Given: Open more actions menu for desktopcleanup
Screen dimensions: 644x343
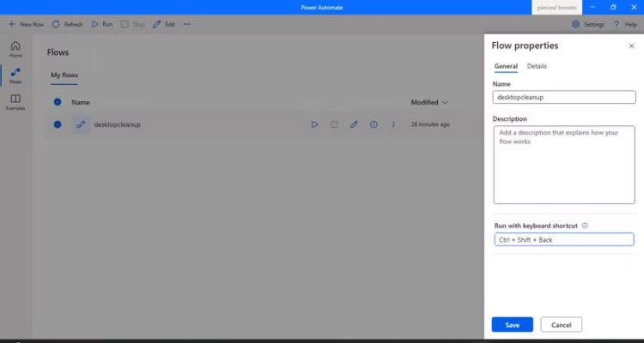Looking at the screenshot, I should (393, 124).
